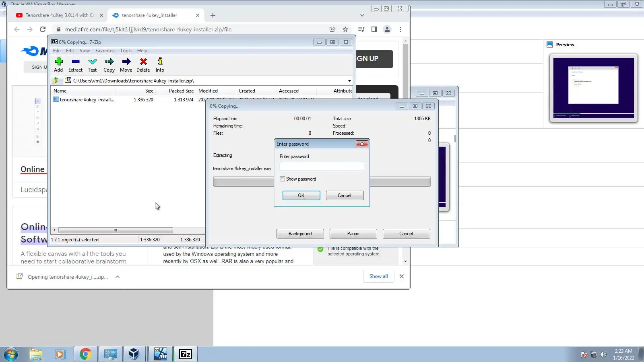
Task: Expand the 7-Zip path dropdown
Action: coord(349,80)
